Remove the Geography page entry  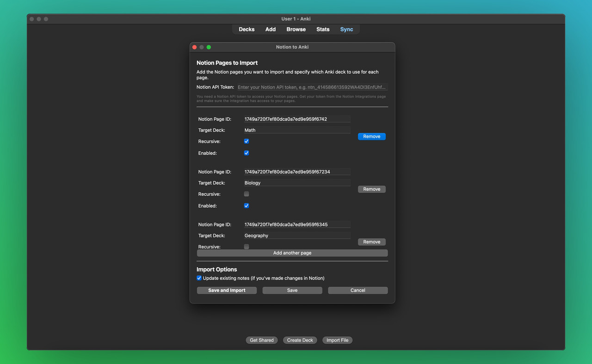coord(371,241)
